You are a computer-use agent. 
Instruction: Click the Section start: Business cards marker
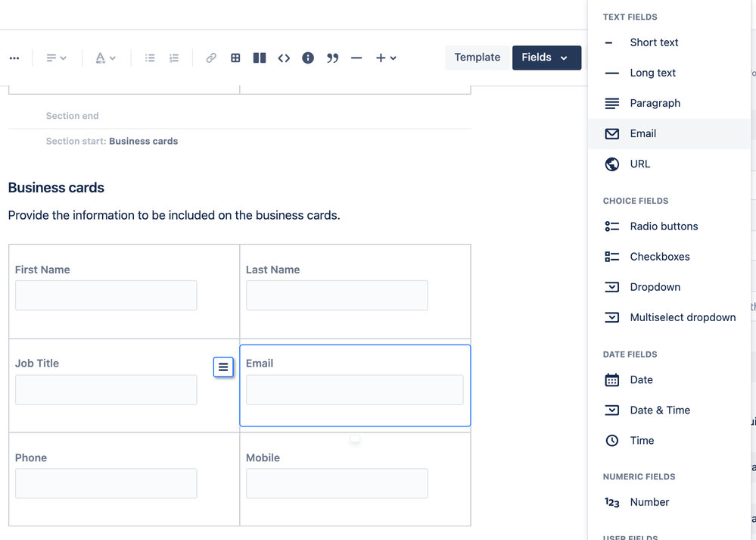[x=112, y=142]
